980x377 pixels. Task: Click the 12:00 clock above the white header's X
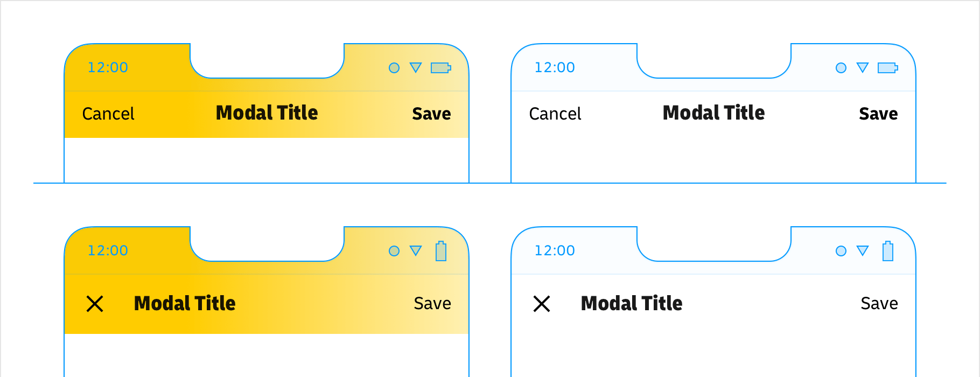click(x=555, y=250)
